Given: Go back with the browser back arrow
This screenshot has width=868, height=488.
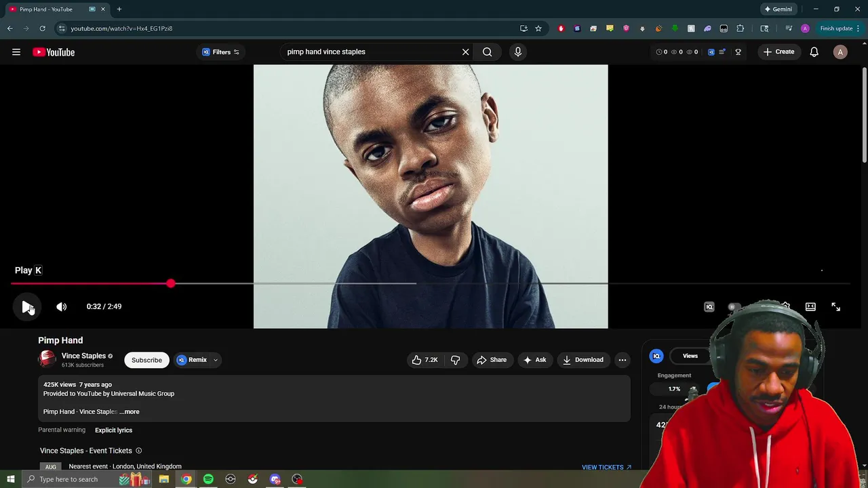Looking at the screenshot, I should (x=9, y=28).
